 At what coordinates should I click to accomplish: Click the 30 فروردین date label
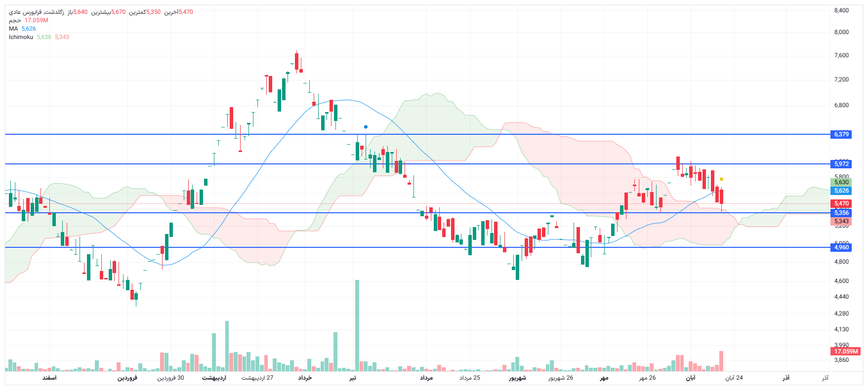click(170, 378)
